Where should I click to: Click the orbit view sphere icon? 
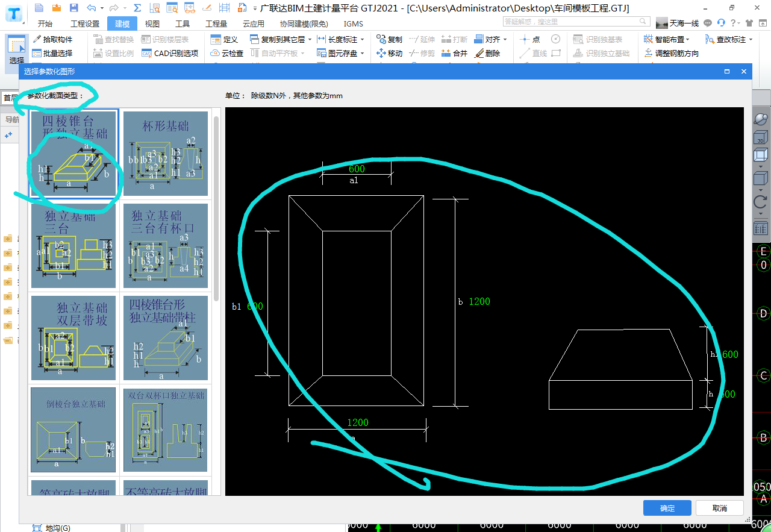tap(761, 119)
